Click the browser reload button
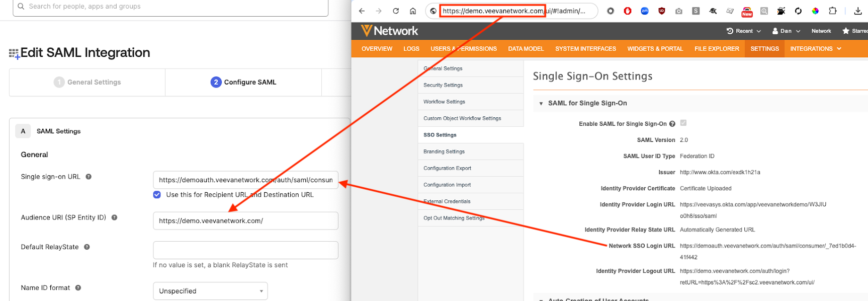Viewport: 868px width, 301px height. (x=396, y=11)
